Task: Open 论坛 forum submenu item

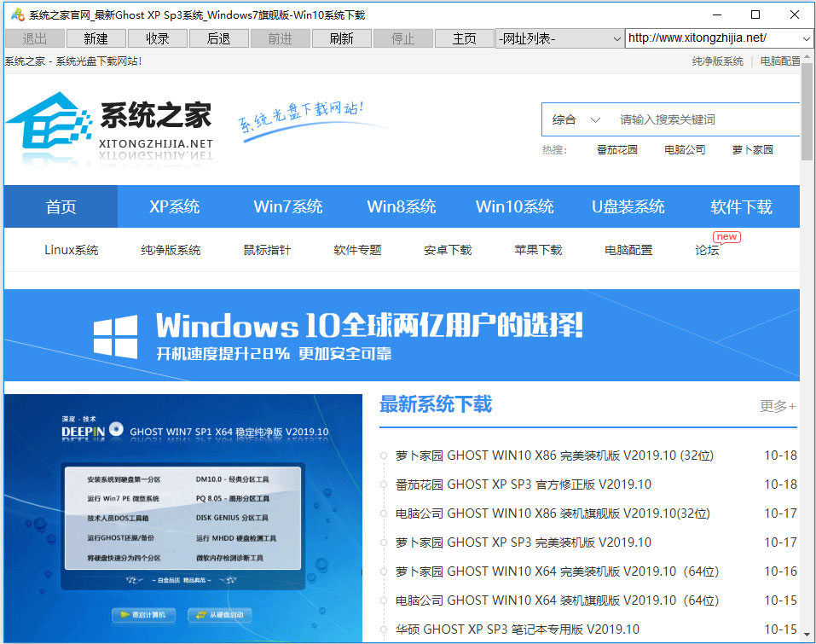Action: coord(707,250)
